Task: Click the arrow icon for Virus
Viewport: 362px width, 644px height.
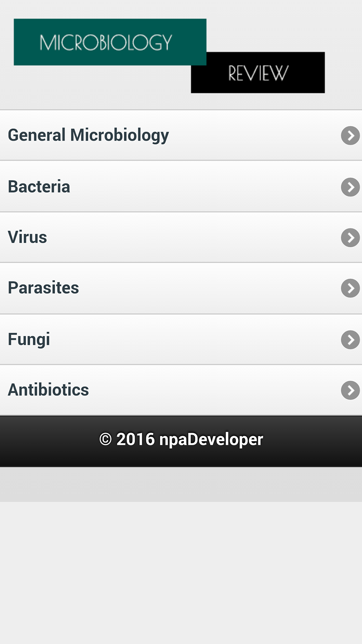Action: pos(351,237)
